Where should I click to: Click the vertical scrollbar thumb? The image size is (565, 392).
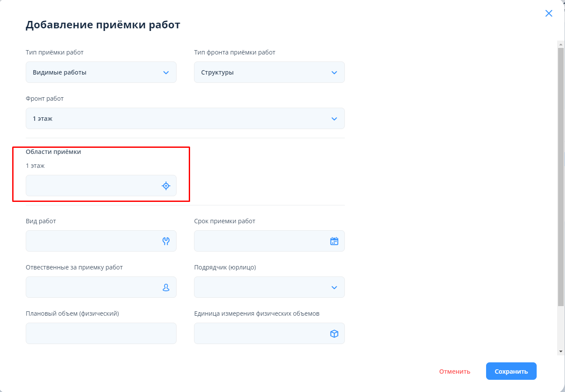(561, 174)
